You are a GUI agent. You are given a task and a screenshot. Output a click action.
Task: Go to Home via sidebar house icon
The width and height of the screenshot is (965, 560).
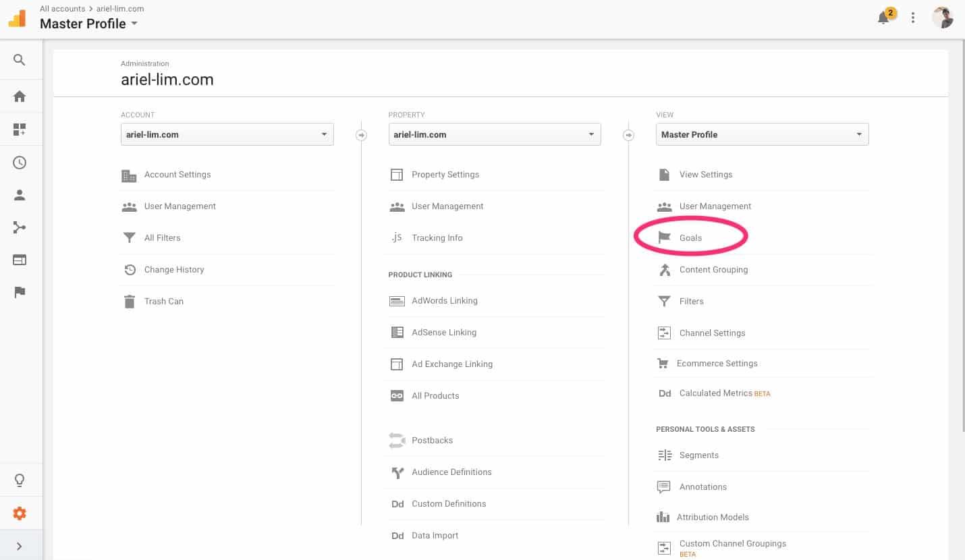(x=20, y=96)
